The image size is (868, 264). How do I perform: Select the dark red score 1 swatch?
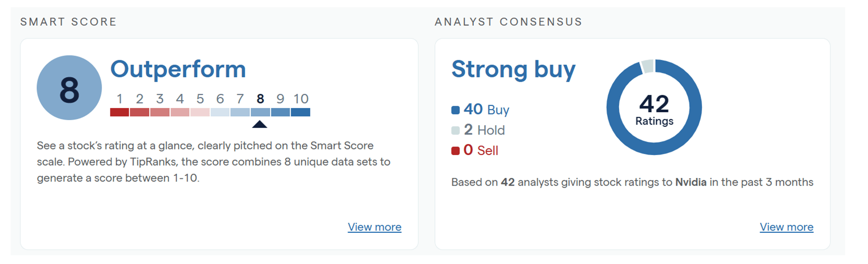[x=120, y=112]
